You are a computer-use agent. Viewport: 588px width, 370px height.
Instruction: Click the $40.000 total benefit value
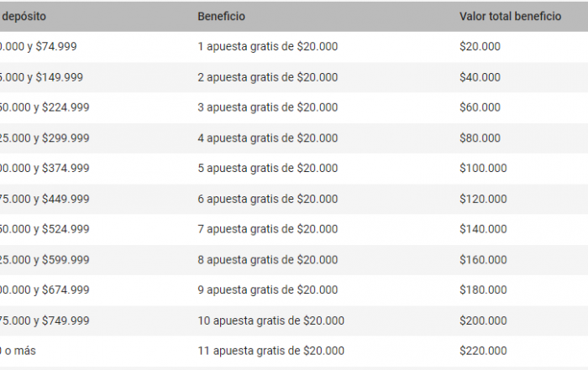480,77
